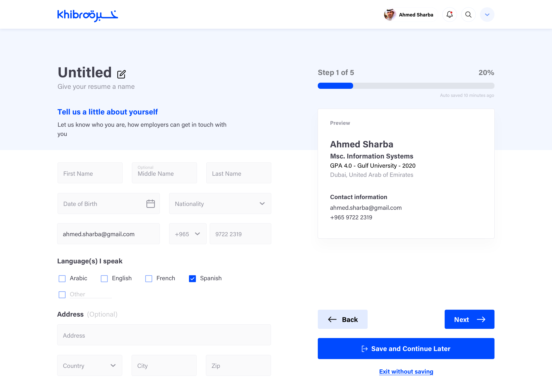Image resolution: width=552 pixels, height=392 pixels.
Task: Open the calendar date picker icon
Action: pos(150,204)
